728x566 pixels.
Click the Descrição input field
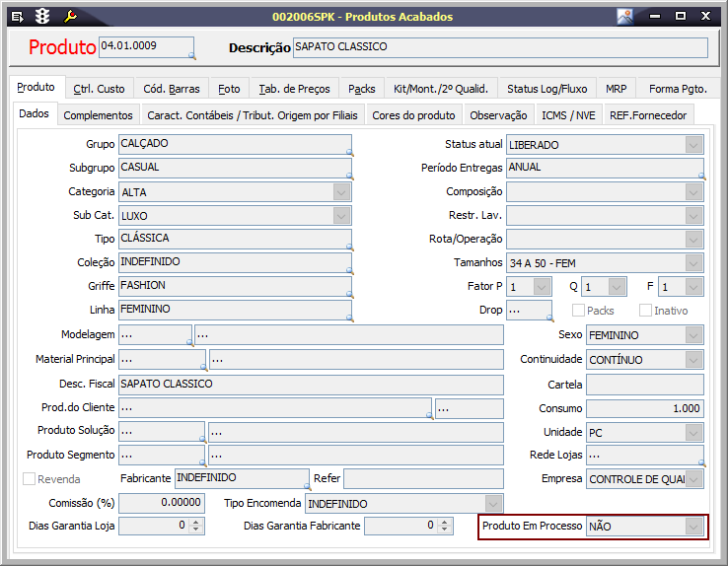coord(500,47)
